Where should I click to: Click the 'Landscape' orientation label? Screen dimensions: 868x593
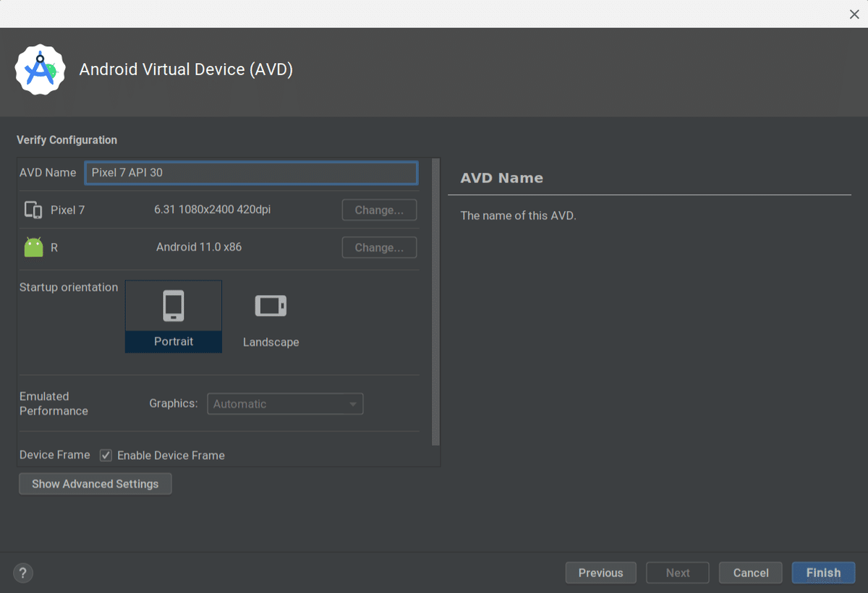(x=271, y=342)
